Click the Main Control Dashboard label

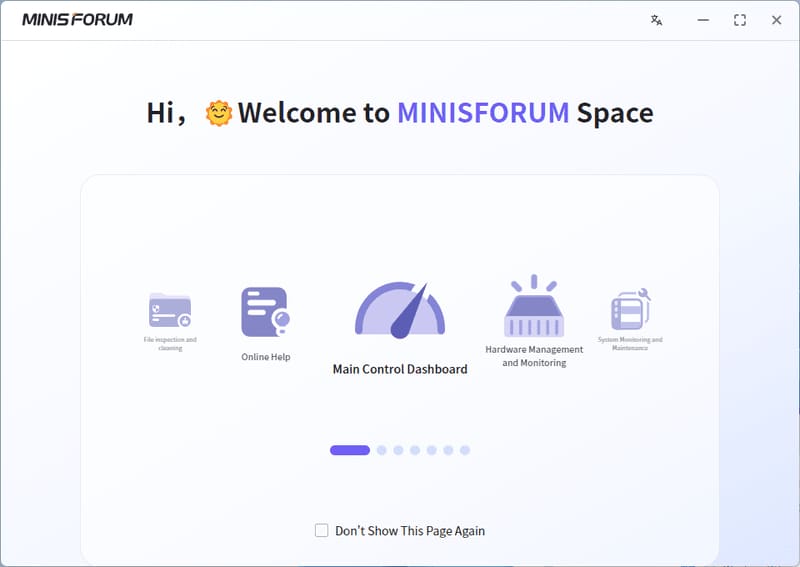pyautogui.click(x=400, y=369)
